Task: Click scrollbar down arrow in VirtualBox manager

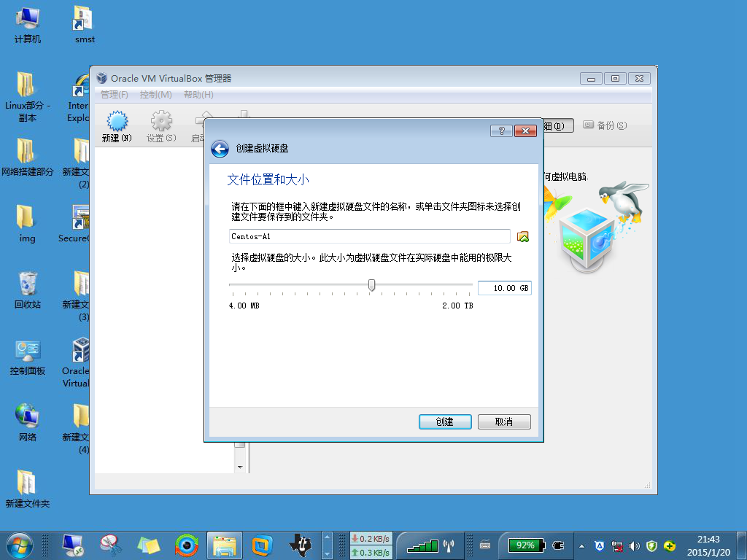Action: [240, 467]
